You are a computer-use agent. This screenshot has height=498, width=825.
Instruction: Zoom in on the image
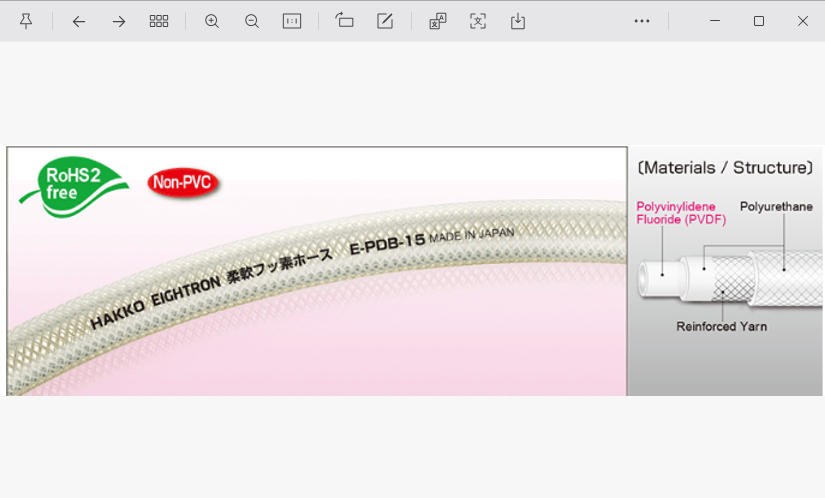tap(212, 21)
